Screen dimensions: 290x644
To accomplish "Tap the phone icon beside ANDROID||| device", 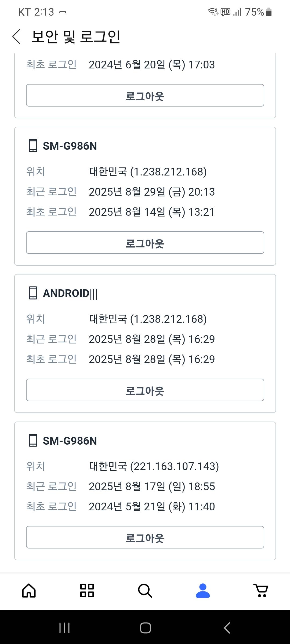I will [33, 293].
